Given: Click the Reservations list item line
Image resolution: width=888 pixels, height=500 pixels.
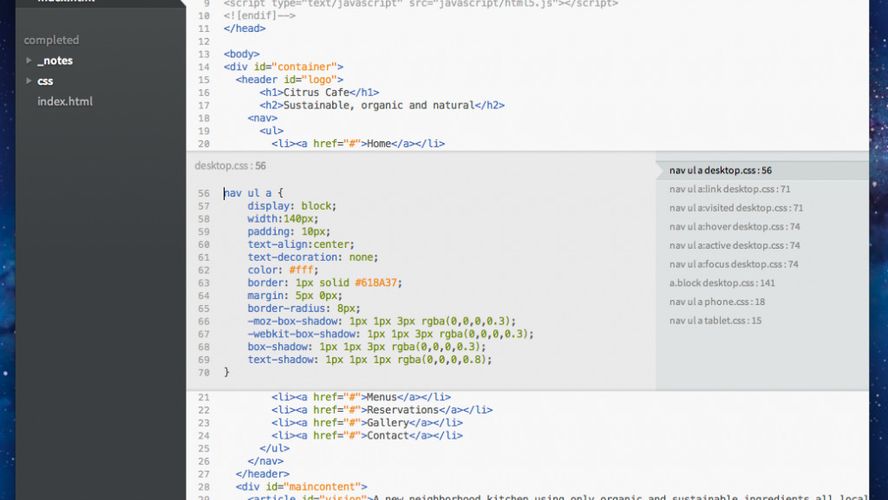Looking at the screenshot, I should pyautogui.click(x=382, y=410).
